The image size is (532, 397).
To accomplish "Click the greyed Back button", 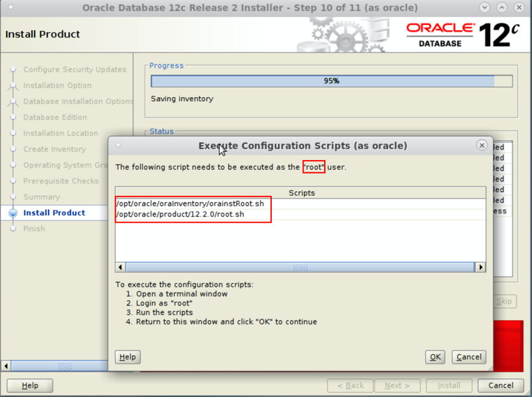I will point(350,385).
